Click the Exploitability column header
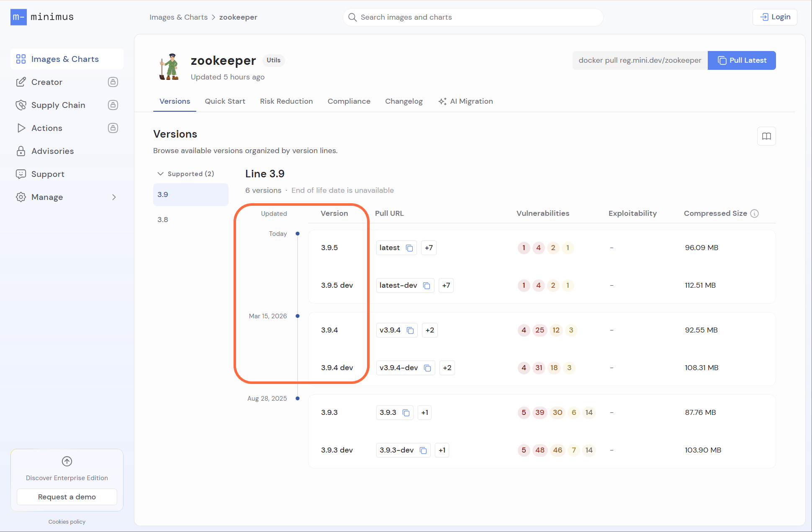 tap(632, 214)
